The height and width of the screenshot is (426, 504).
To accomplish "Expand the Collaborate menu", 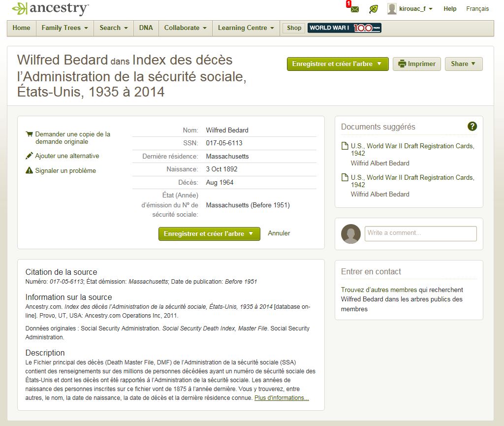I will coord(185,28).
